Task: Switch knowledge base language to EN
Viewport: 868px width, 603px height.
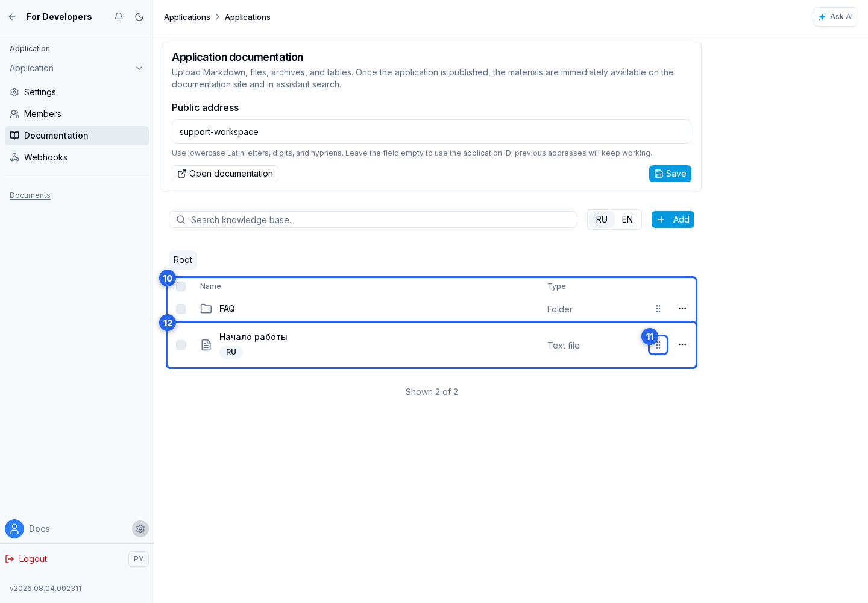Action: 627,219
